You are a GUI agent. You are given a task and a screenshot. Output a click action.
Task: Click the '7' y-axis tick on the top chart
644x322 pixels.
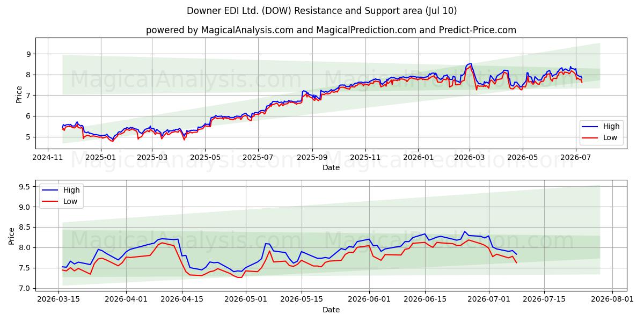pyautogui.click(x=30, y=96)
